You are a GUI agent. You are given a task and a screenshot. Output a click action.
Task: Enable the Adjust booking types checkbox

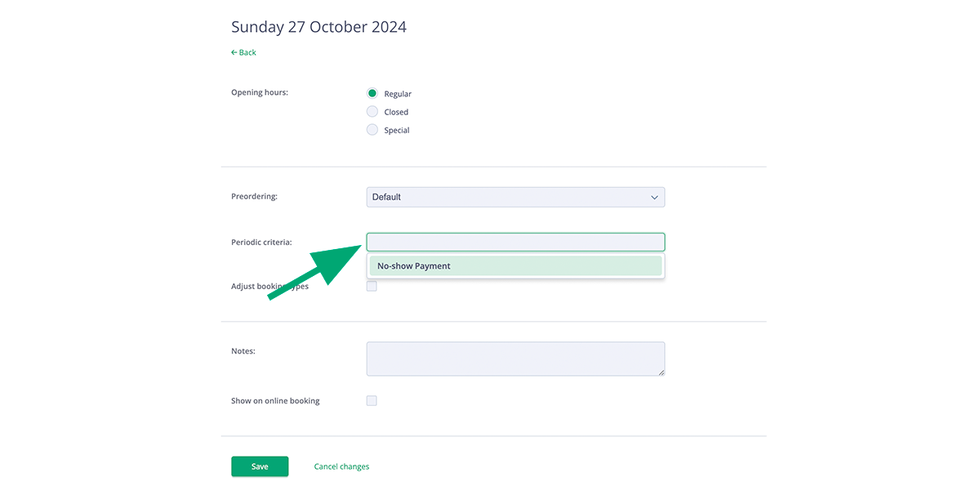372,286
